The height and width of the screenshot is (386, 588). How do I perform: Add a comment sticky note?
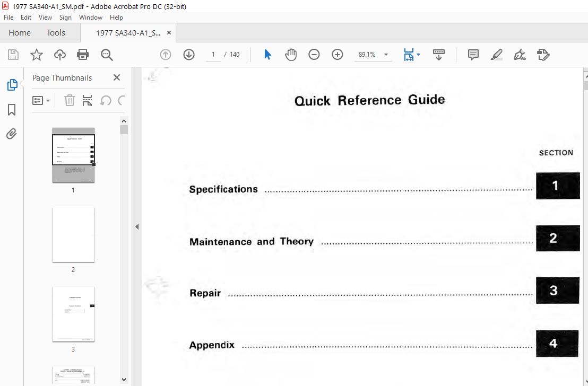click(x=473, y=55)
